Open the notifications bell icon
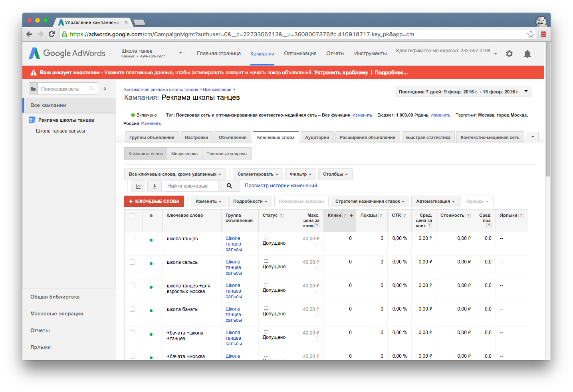This screenshot has height=392, width=573. (527, 54)
